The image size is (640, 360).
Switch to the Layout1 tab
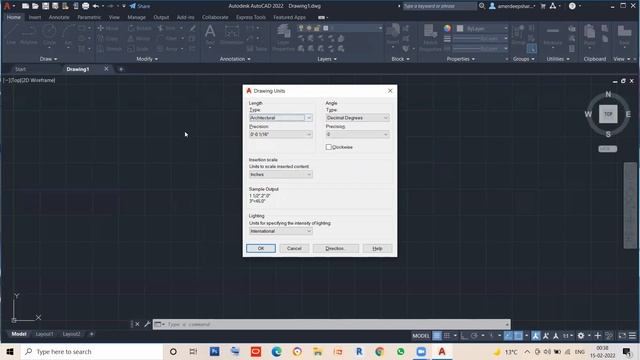tap(44, 334)
